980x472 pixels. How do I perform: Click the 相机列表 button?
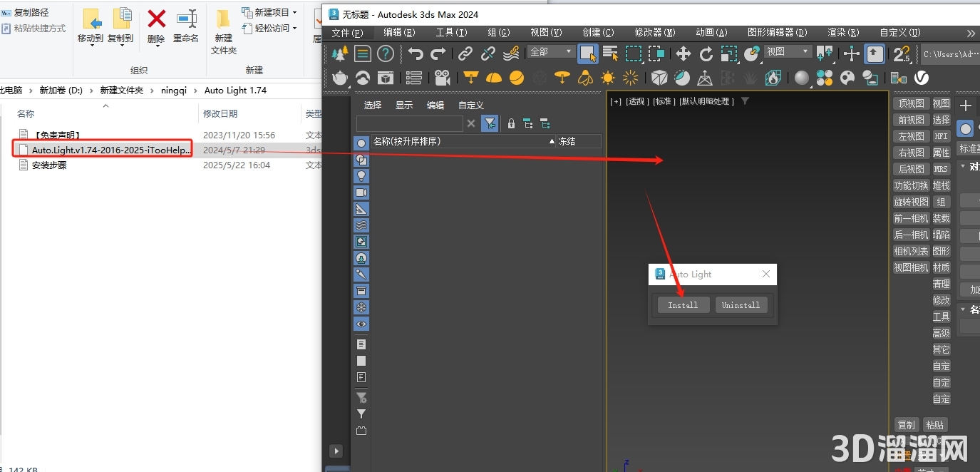pos(911,251)
